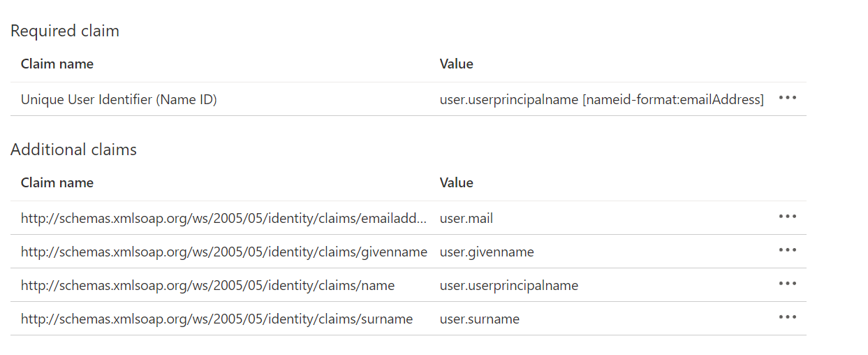Open ellipsis menu for Unique User Identifier row
Image resolution: width=868 pixels, height=355 pixels.
(x=787, y=98)
